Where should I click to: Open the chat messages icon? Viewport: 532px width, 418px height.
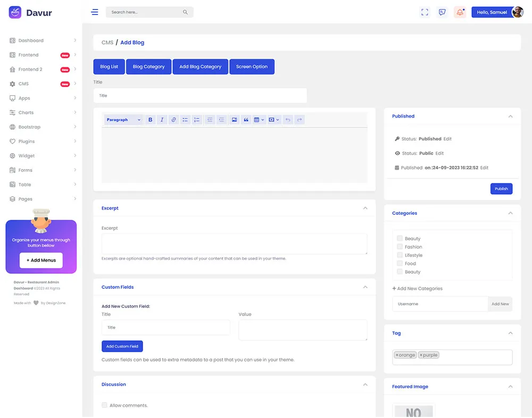442,12
